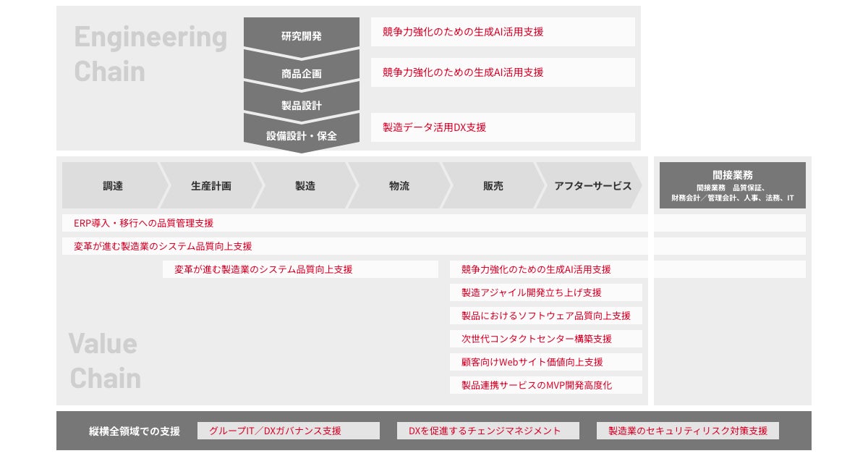Open the DXを促進するチェンジマネジメント link
The image size is (868, 456).
[488, 431]
